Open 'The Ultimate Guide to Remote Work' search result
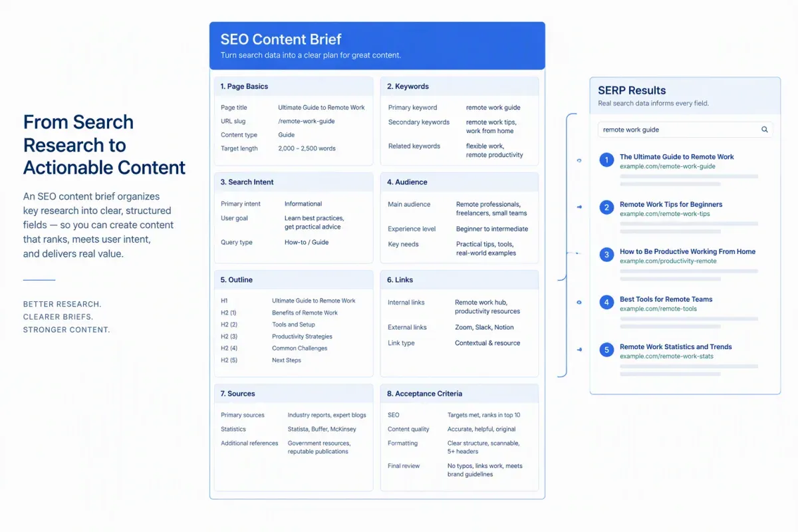The width and height of the screenshot is (798, 532). [x=677, y=157]
